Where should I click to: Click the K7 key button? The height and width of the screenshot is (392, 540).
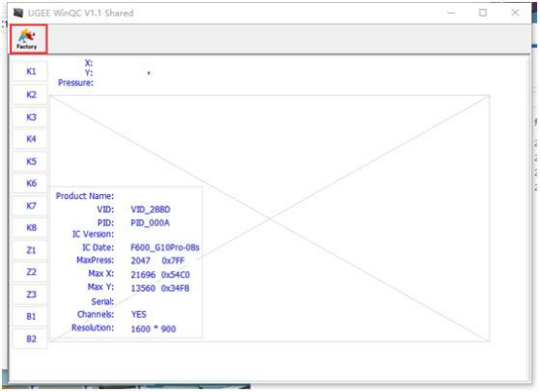pyautogui.click(x=30, y=206)
